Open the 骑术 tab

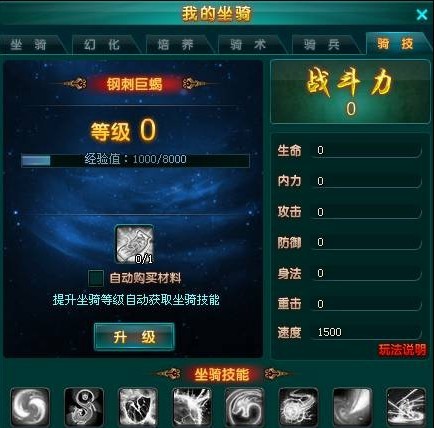[248, 44]
